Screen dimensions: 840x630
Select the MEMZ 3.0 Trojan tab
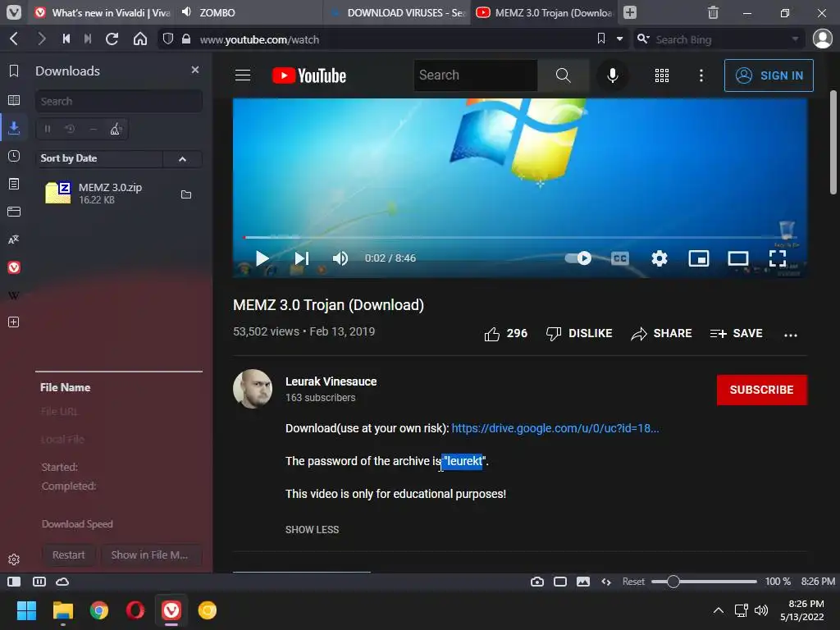pyautogui.click(x=544, y=12)
